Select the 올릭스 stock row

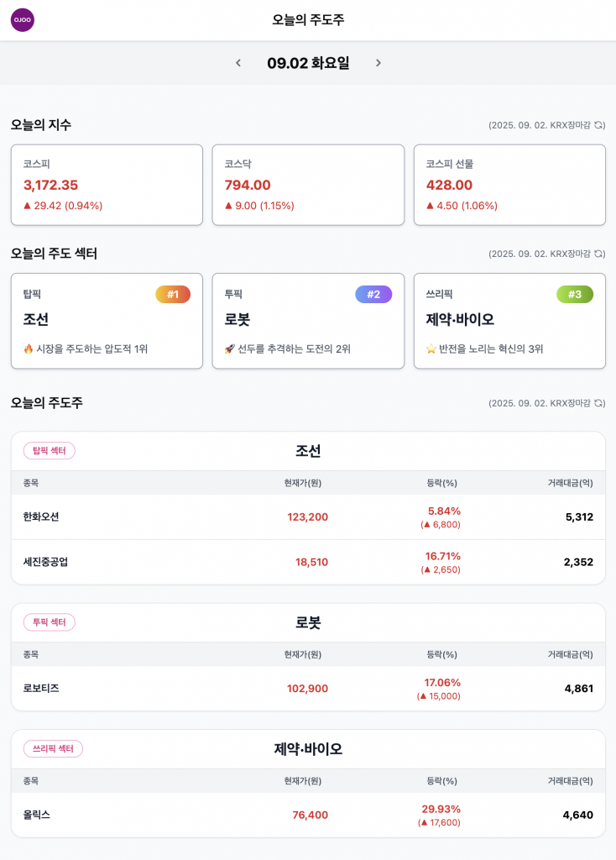pyautogui.click(x=308, y=815)
